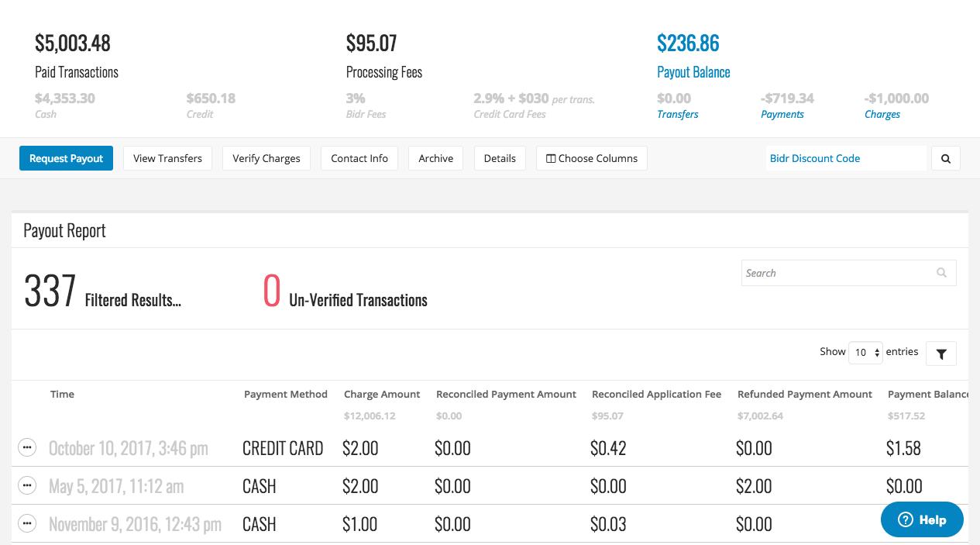Open the Transfers link under Payout Balance
This screenshot has height=545, width=980.
[x=677, y=113]
